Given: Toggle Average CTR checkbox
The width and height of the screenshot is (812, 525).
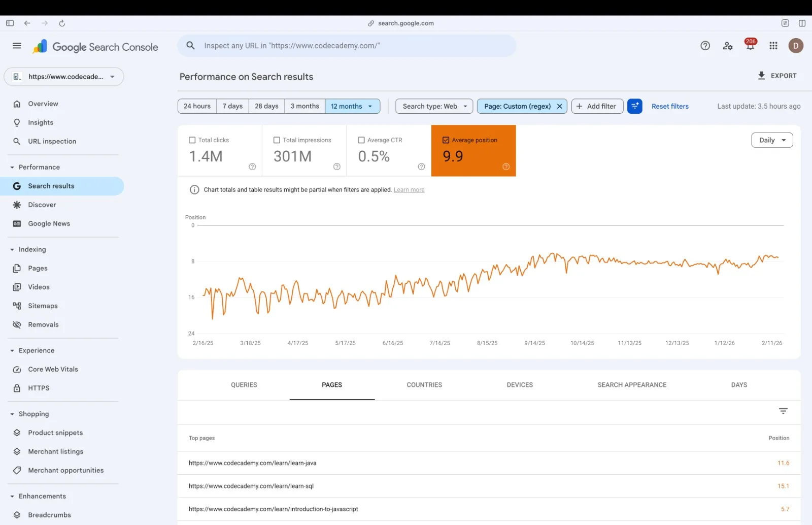Looking at the screenshot, I should click(361, 140).
